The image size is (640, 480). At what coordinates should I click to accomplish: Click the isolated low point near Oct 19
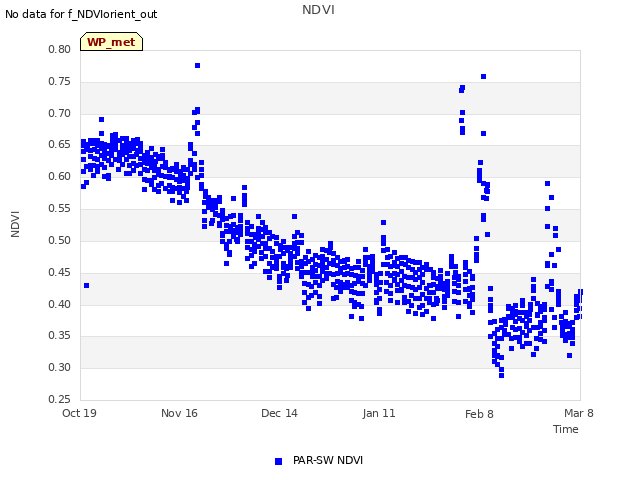click(87, 285)
